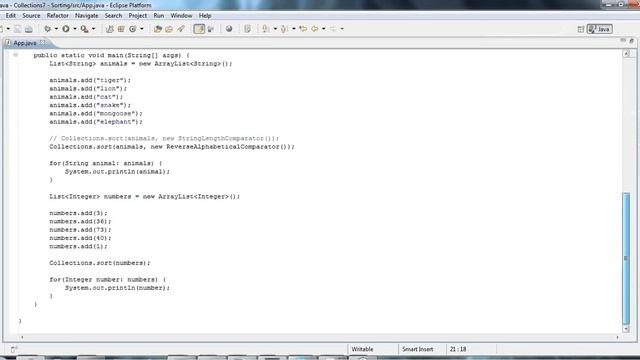Open the Navigate menu
The width and height of the screenshot is (640, 360).
click(87, 16)
